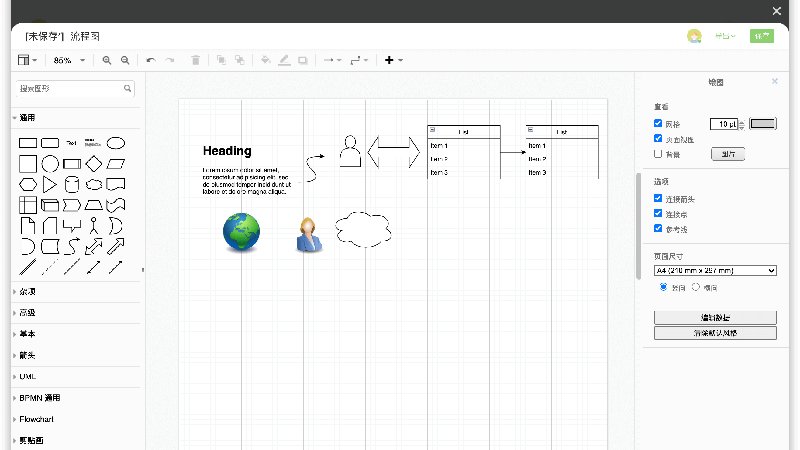Click the 图片 image button beside background
This screenshot has width=800, height=450.
click(728, 154)
